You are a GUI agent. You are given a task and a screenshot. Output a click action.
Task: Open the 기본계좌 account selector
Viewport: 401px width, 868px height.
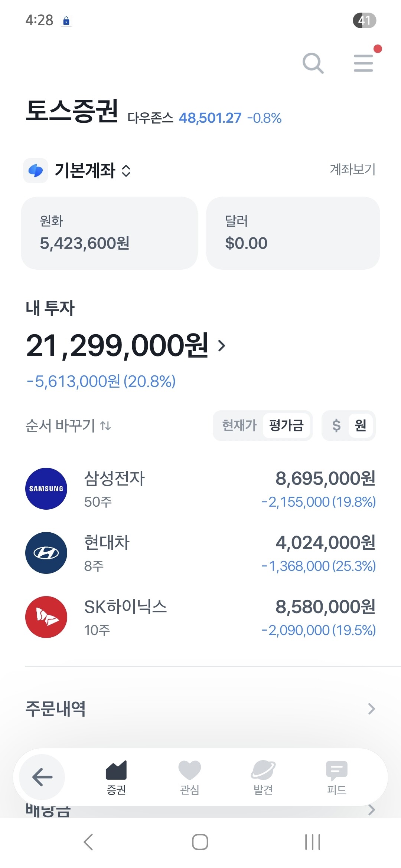pyautogui.click(x=93, y=171)
